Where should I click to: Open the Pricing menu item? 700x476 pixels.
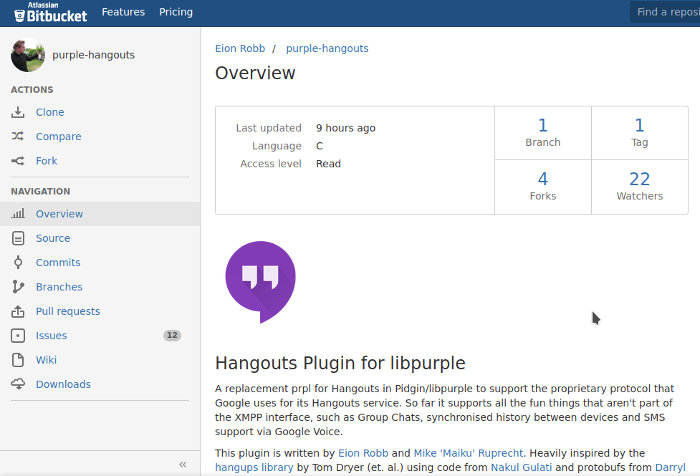pyautogui.click(x=176, y=12)
